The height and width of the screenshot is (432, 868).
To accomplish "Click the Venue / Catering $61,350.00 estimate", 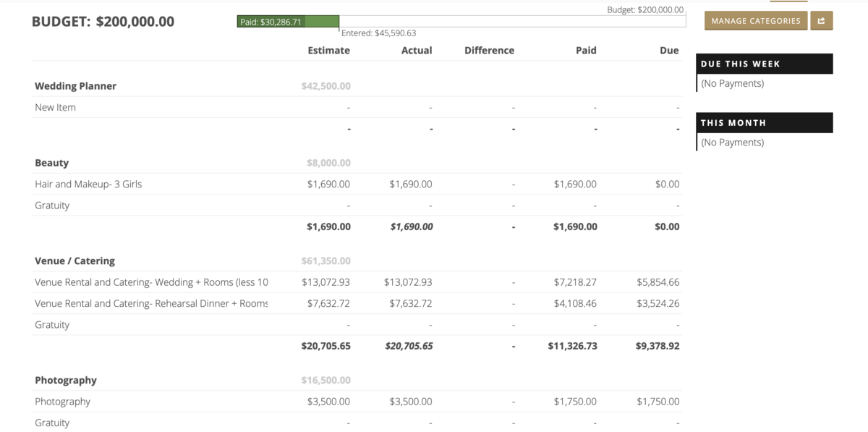I will (325, 261).
